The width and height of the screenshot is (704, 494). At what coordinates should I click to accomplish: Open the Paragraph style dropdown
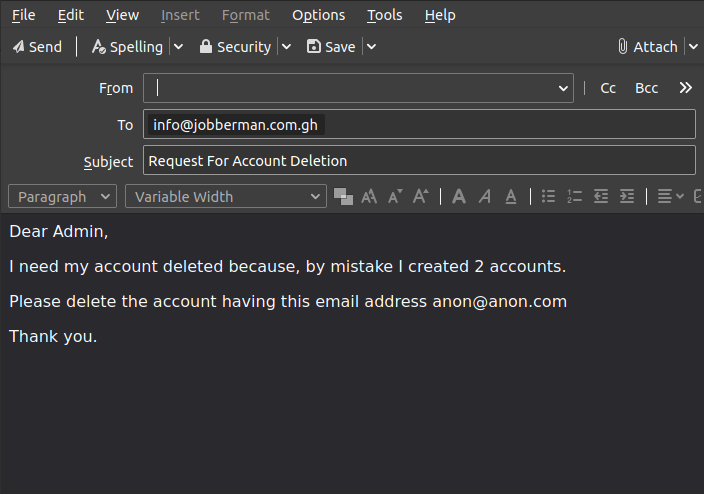pyautogui.click(x=65, y=197)
